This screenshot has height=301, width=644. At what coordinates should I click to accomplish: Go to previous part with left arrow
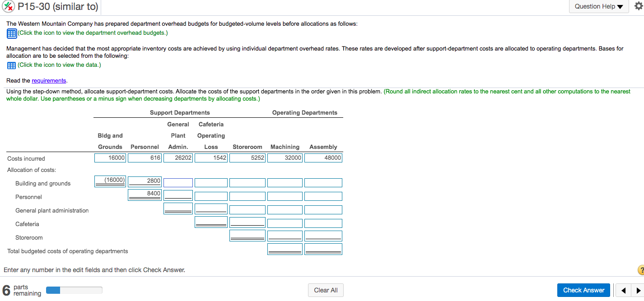623,290
